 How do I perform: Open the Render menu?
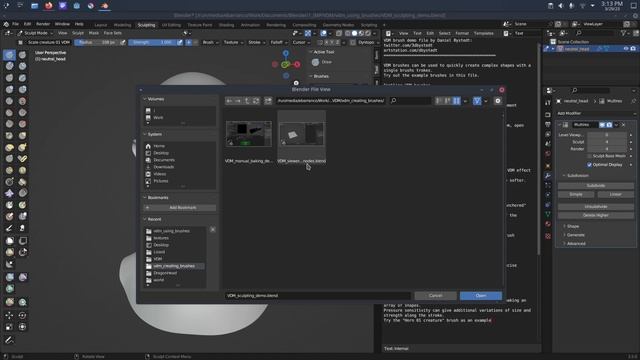(x=43, y=24)
